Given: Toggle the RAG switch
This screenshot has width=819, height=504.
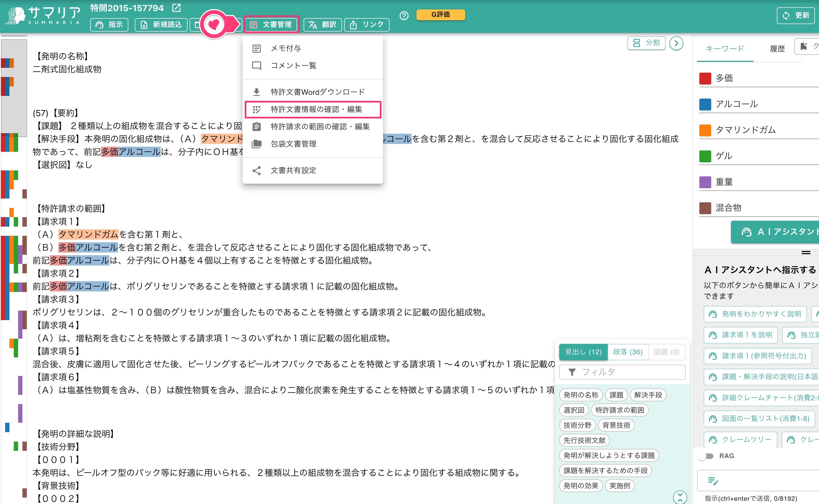Looking at the screenshot, I should point(706,456).
